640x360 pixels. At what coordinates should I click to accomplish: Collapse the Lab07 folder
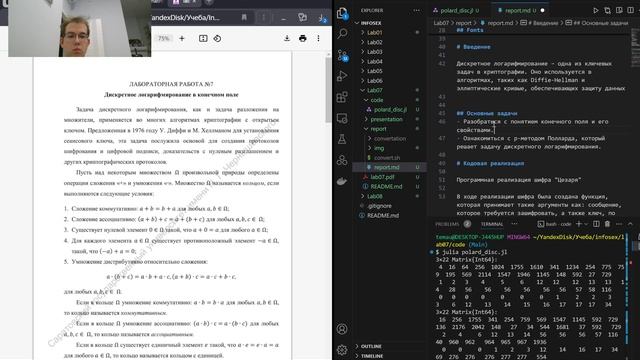374,90
